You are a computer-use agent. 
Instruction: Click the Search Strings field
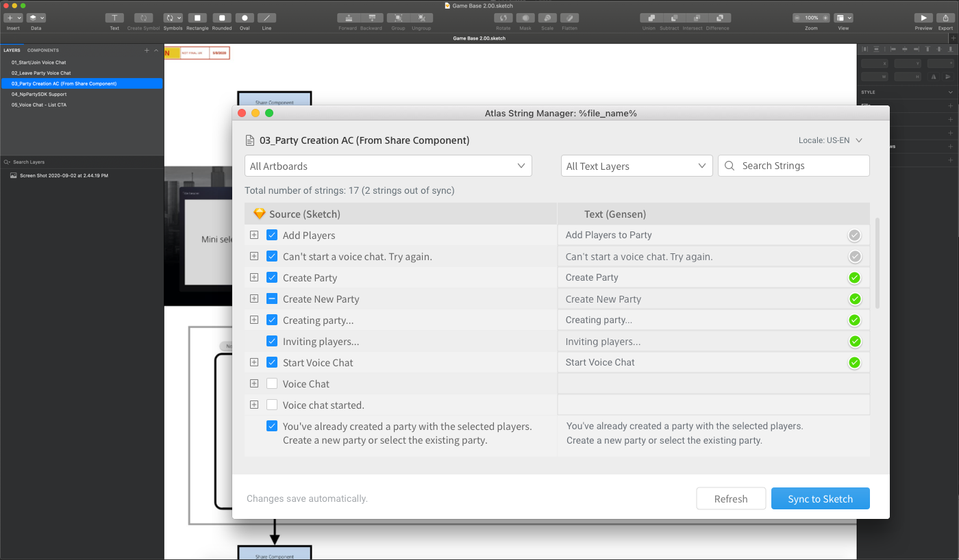point(794,166)
